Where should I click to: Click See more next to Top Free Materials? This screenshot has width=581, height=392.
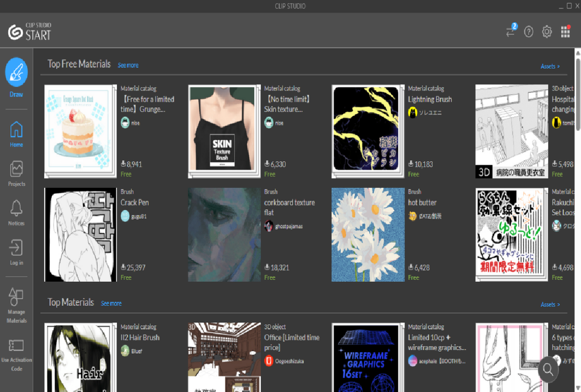128,65
